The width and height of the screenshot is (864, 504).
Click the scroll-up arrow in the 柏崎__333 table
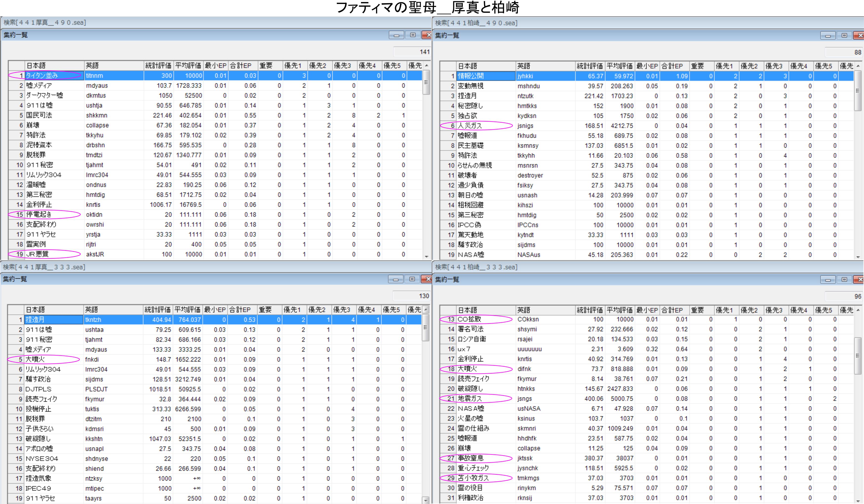pos(858,310)
